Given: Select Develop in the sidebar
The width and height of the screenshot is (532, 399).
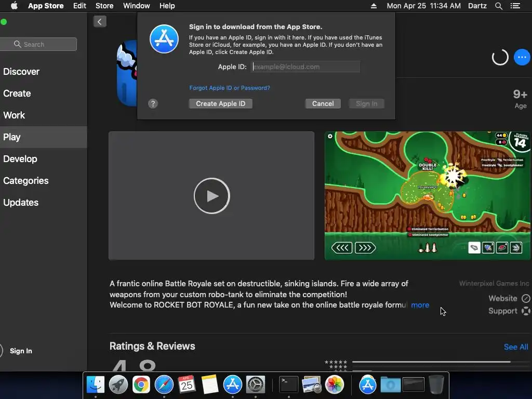Looking at the screenshot, I should [44, 159].
